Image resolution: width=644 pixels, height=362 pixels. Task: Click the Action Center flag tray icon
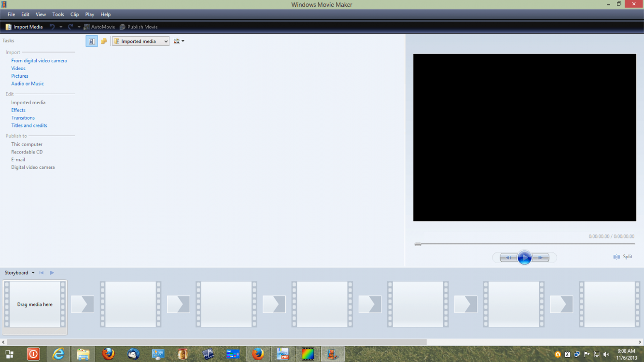587,355
